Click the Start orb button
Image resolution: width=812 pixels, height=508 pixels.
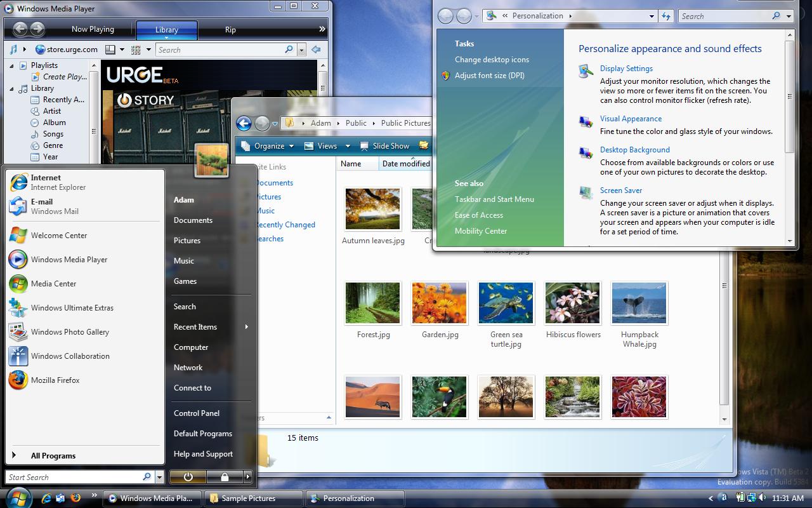18,498
